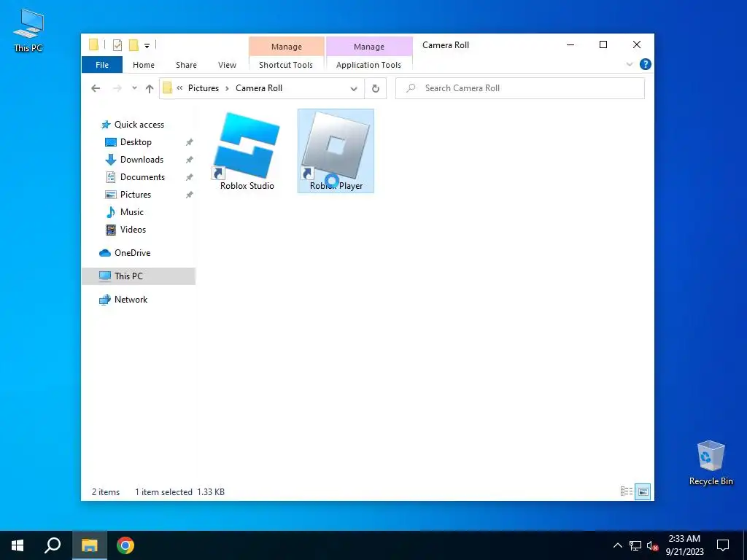Screen dimensions: 747x560
Task: Open the network status tray icon
Action: 635,545
